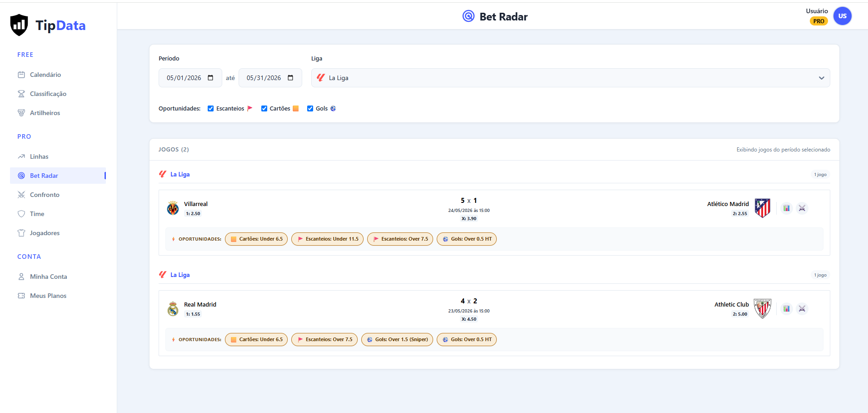Click the Linhas trend chart icon
Viewport: 868px width, 413px height.
[x=21, y=156]
